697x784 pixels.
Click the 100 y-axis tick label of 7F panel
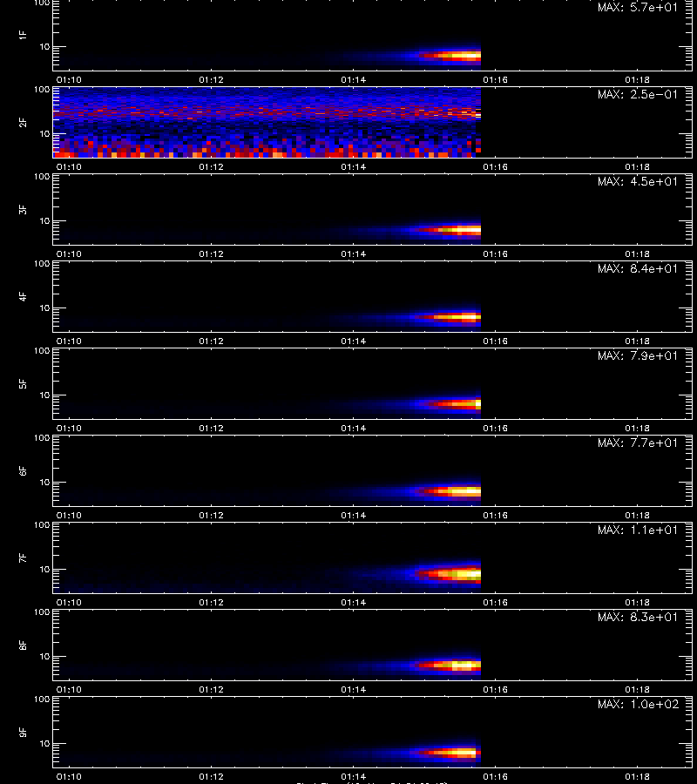42,525
